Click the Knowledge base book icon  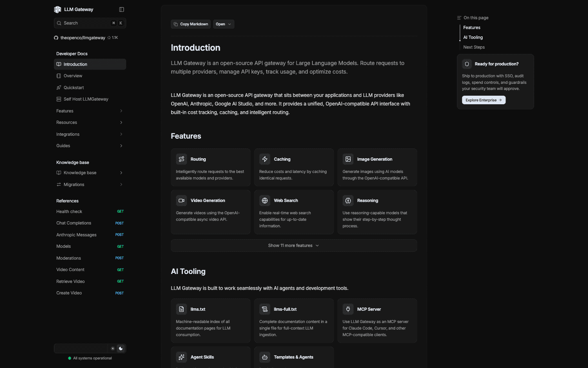pyautogui.click(x=59, y=173)
